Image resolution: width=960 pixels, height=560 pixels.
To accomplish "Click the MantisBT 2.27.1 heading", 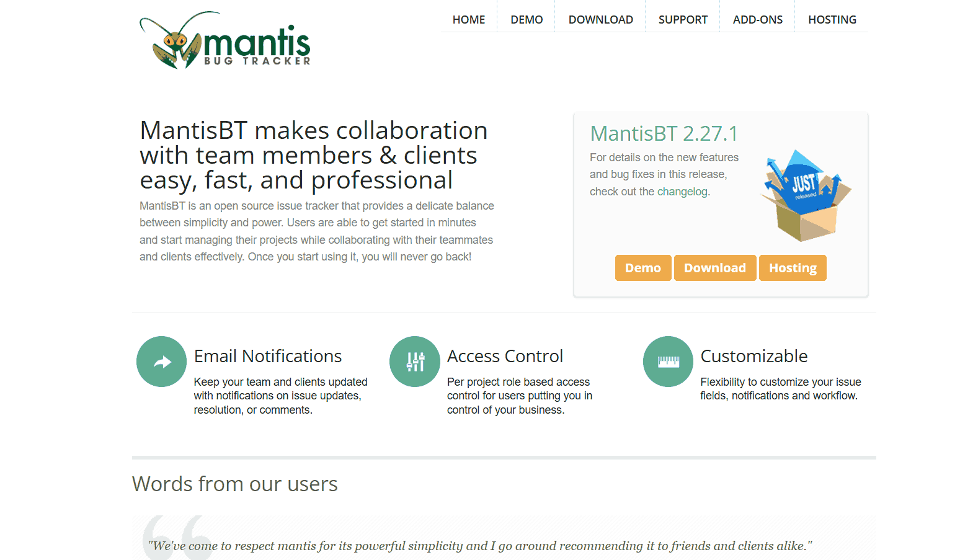I will (664, 133).
